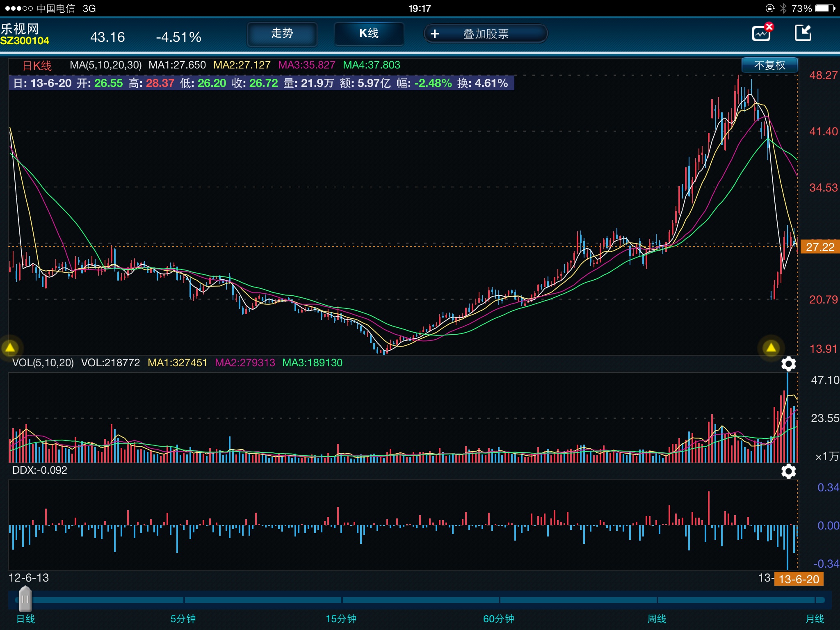Toggle the 不复权 adjustment button

pyautogui.click(x=769, y=65)
